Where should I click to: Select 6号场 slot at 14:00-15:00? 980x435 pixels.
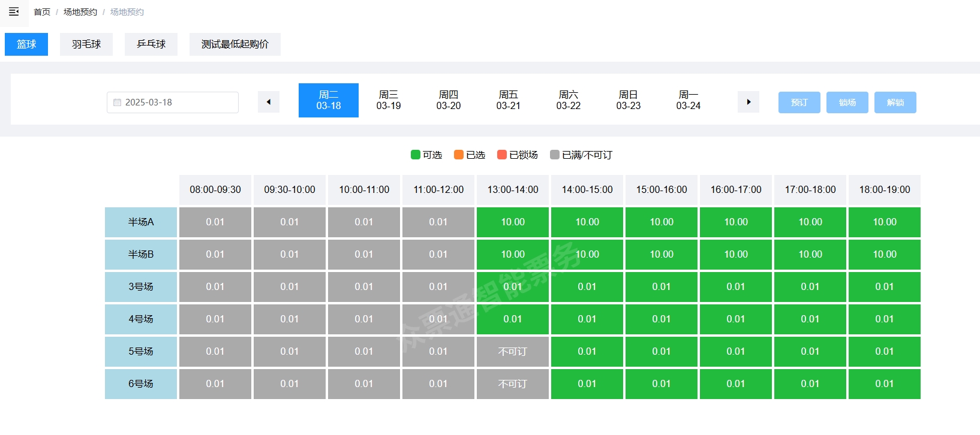587,384
